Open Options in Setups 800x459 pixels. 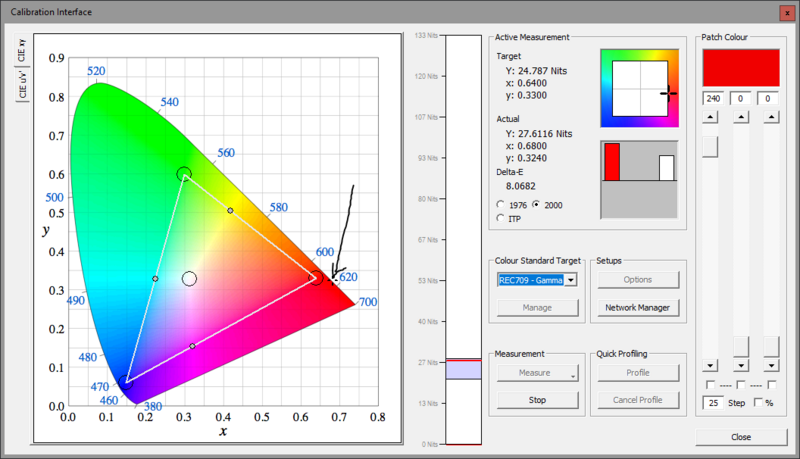coord(638,279)
